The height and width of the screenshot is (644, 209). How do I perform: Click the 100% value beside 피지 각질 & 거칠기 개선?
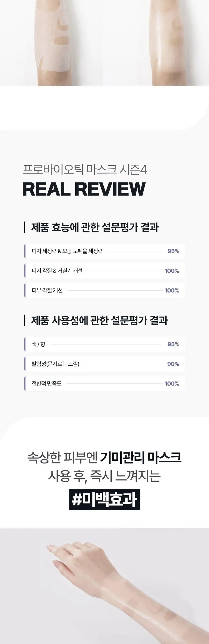tap(172, 271)
